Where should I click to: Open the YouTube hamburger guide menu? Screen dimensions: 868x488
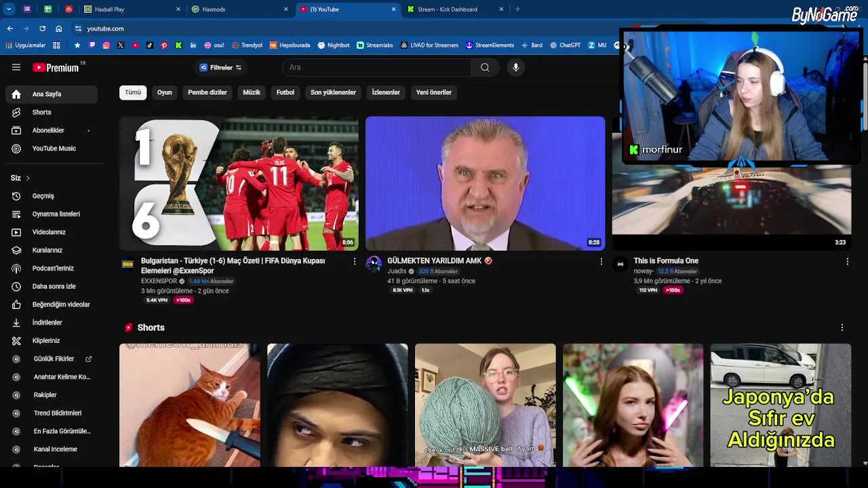coord(16,67)
